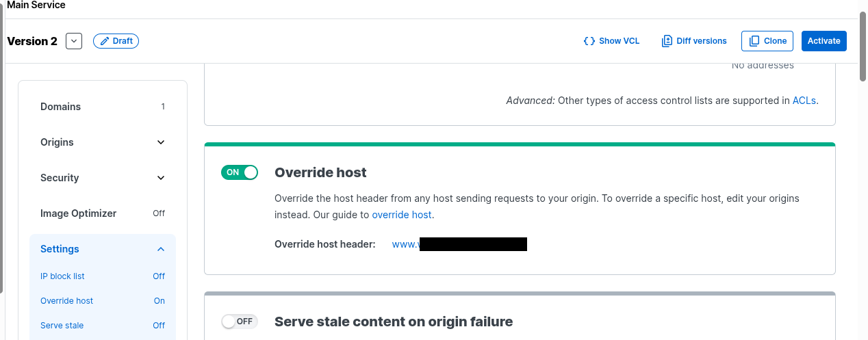This screenshot has height=340, width=868.
Task: Click the Activate button
Action: point(824,41)
